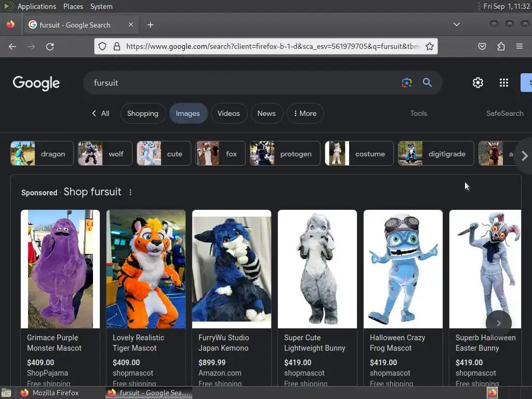Open a new tab with plus icon
Viewport: 532px width, 399px height.
coord(150,25)
